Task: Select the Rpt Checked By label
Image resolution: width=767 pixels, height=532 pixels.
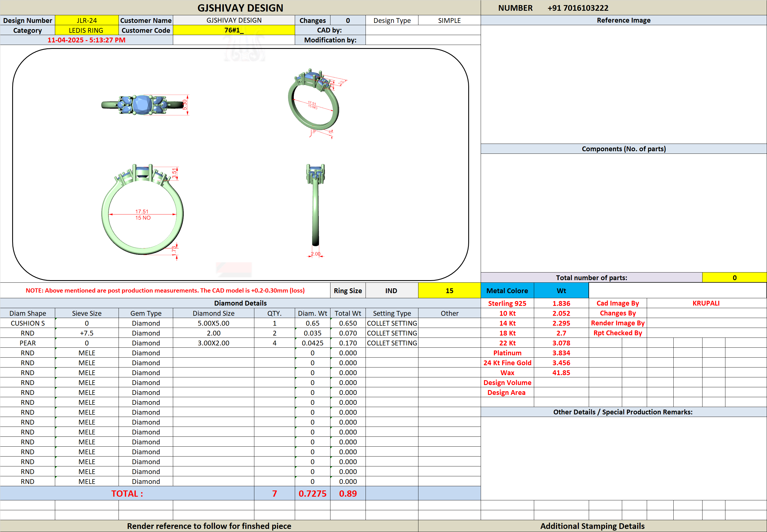Action: 618,333
